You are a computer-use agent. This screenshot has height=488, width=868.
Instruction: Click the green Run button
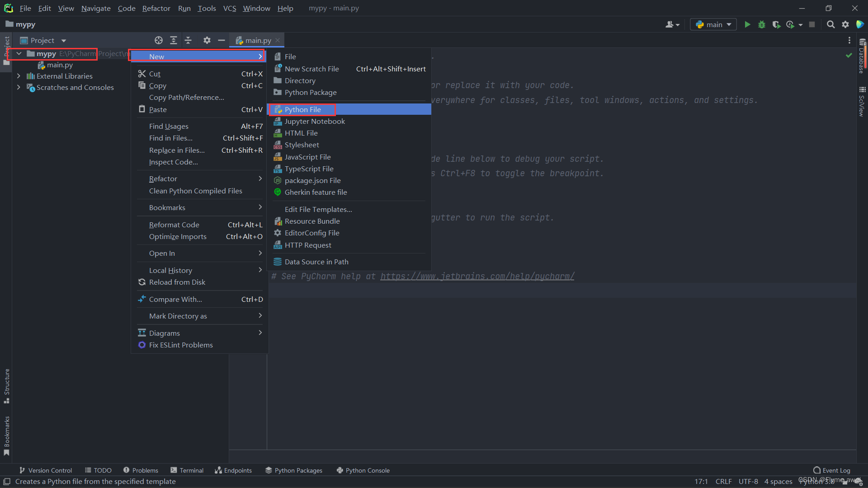747,24
